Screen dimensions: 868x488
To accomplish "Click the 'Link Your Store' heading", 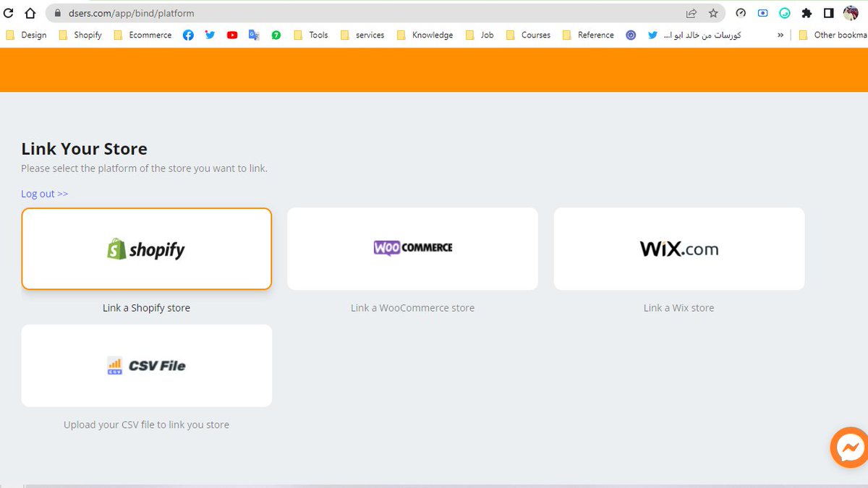I will click(x=84, y=149).
